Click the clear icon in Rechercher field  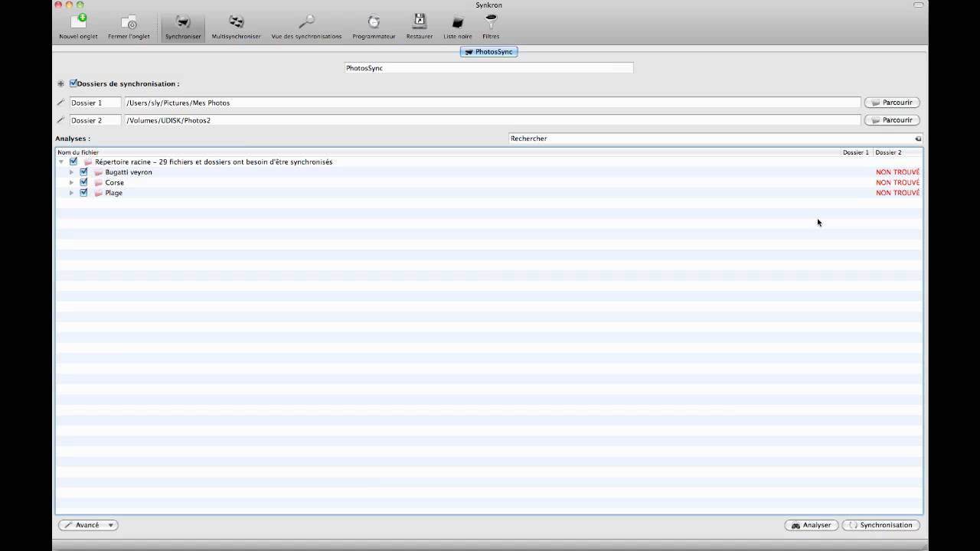[x=918, y=139]
